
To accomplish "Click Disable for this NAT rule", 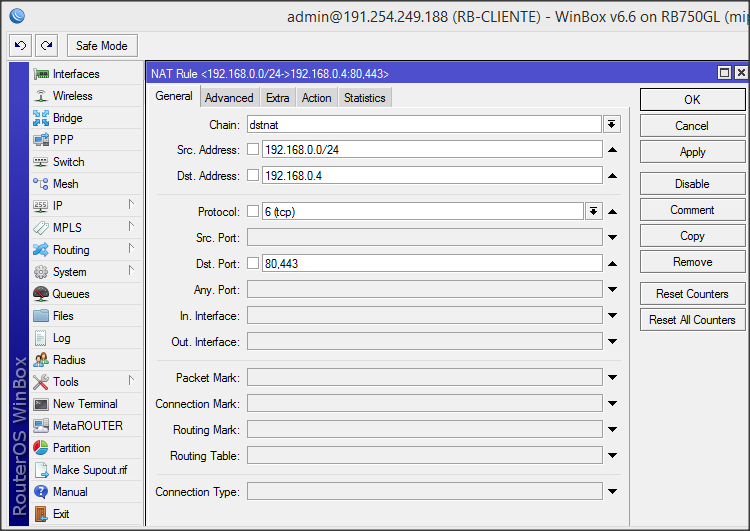I will point(692,184).
